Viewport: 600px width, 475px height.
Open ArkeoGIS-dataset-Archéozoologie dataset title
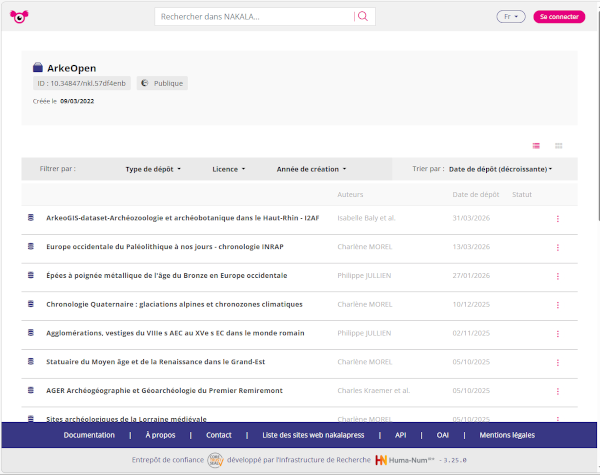pyautogui.click(x=183, y=218)
